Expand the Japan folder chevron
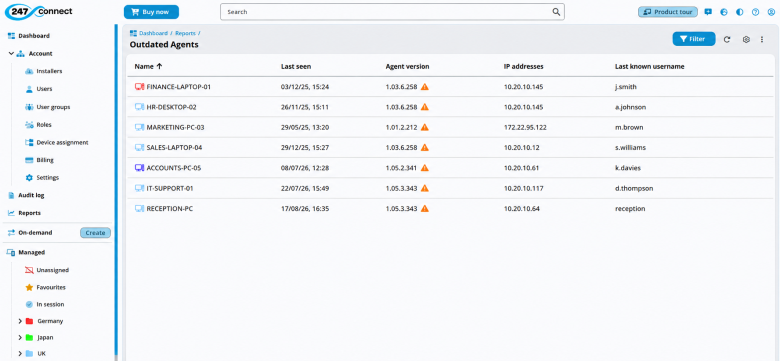The height and width of the screenshot is (361, 780). tap(20, 338)
